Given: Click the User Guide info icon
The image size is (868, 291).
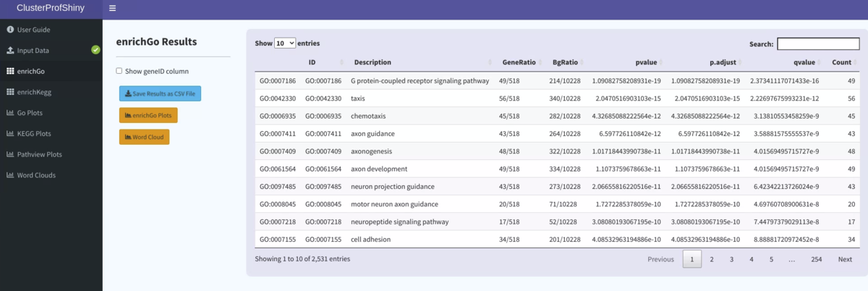Looking at the screenshot, I should click(10, 30).
